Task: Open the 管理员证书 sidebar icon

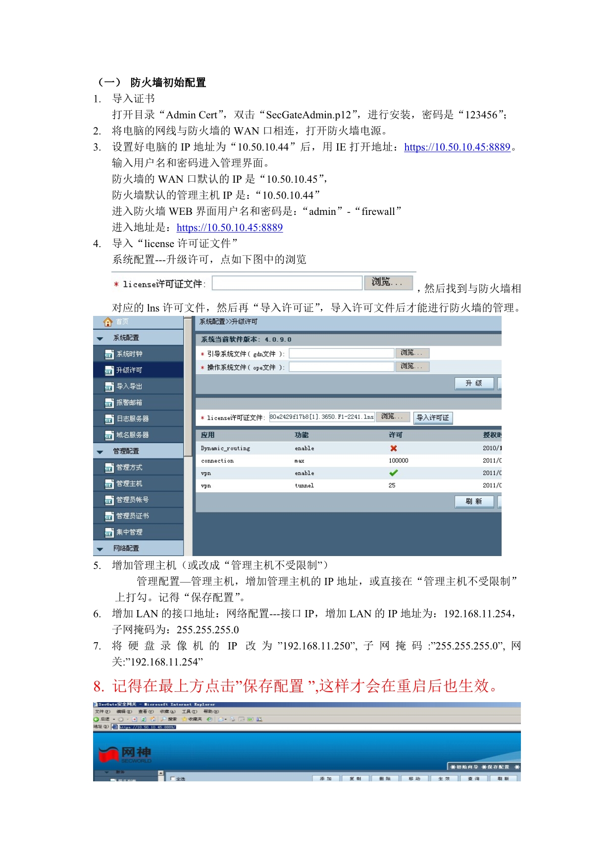Action: [x=109, y=516]
